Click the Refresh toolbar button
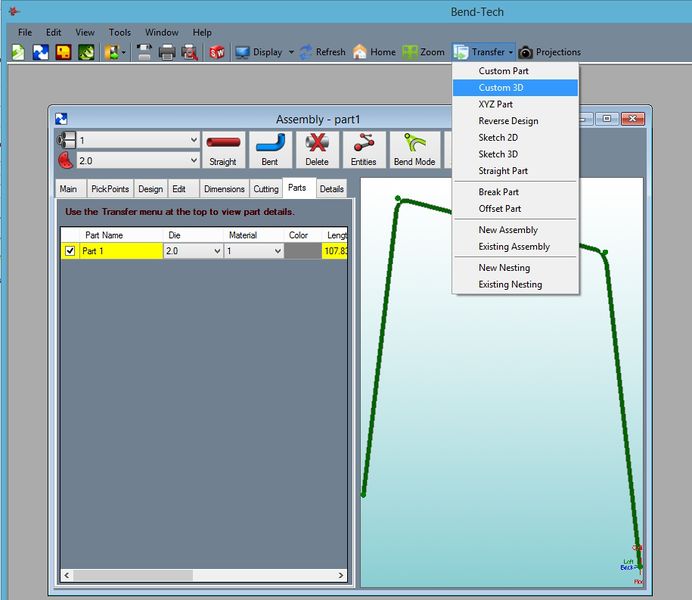This screenshot has width=692, height=600. (x=323, y=52)
